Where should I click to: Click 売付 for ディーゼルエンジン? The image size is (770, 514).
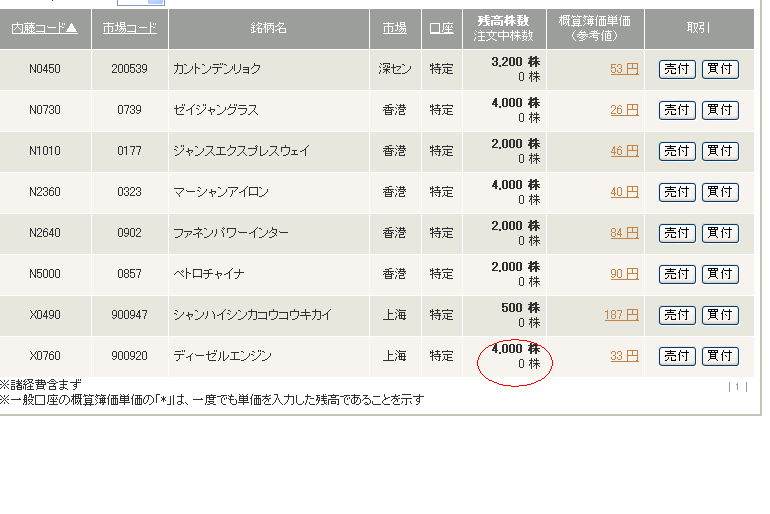[x=677, y=356]
